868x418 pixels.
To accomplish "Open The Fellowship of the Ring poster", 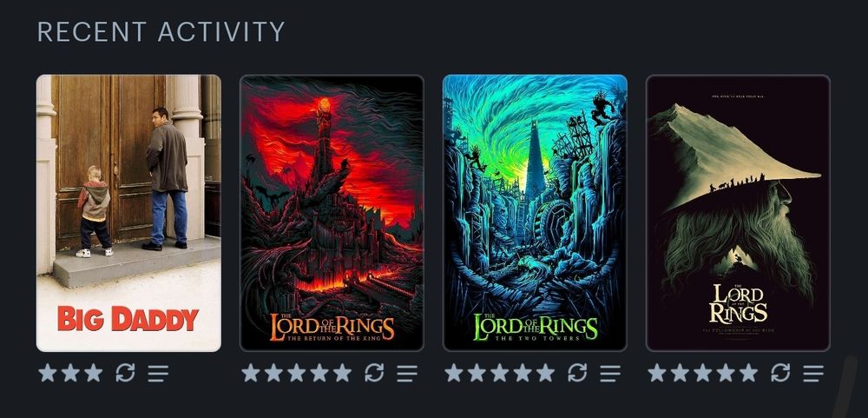I will coord(738,213).
